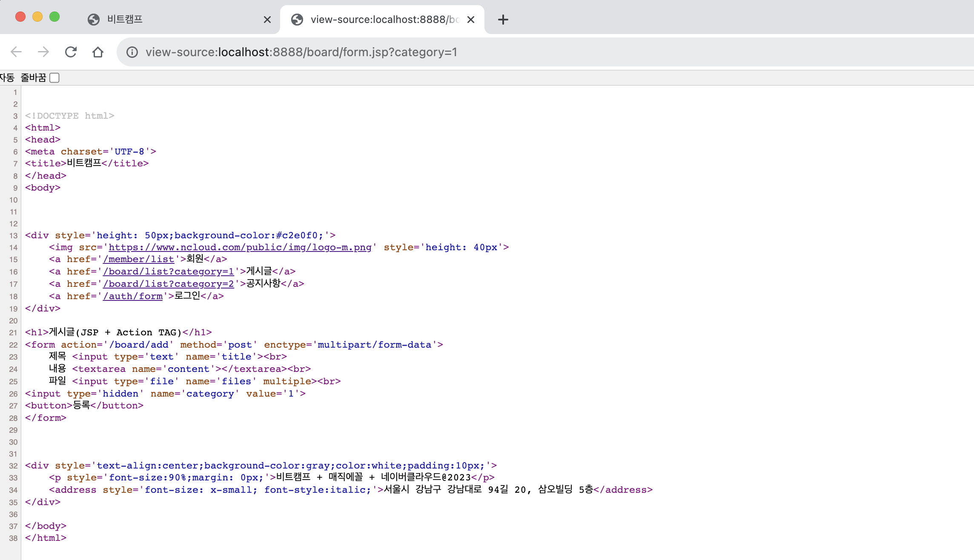Click the browser back arrow
974x560 pixels.
coord(16,52)
